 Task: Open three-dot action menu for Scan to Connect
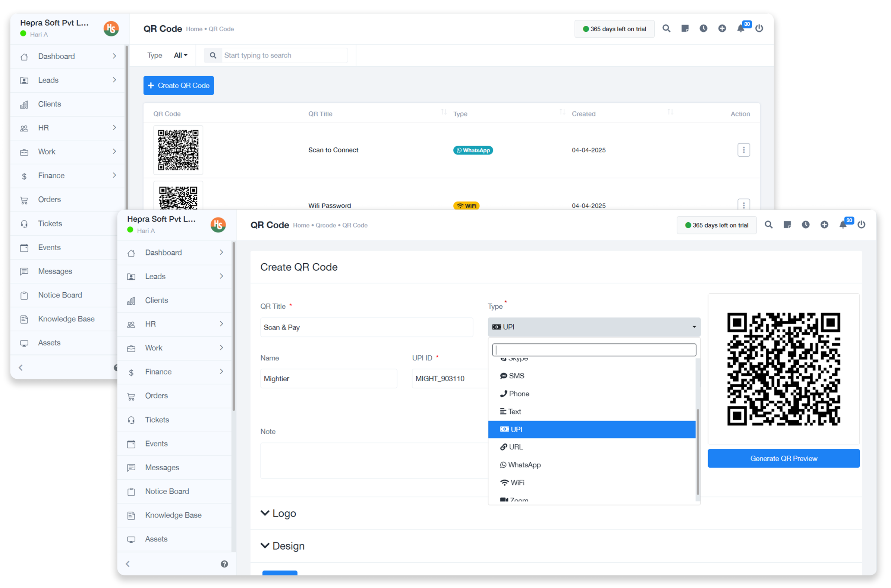(743, 150)
